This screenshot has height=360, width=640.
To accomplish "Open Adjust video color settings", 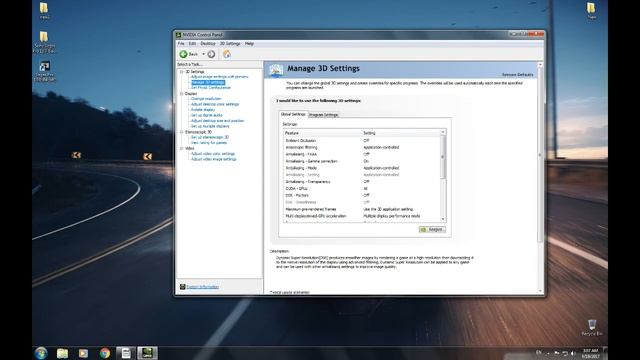I will coord(213,154).
